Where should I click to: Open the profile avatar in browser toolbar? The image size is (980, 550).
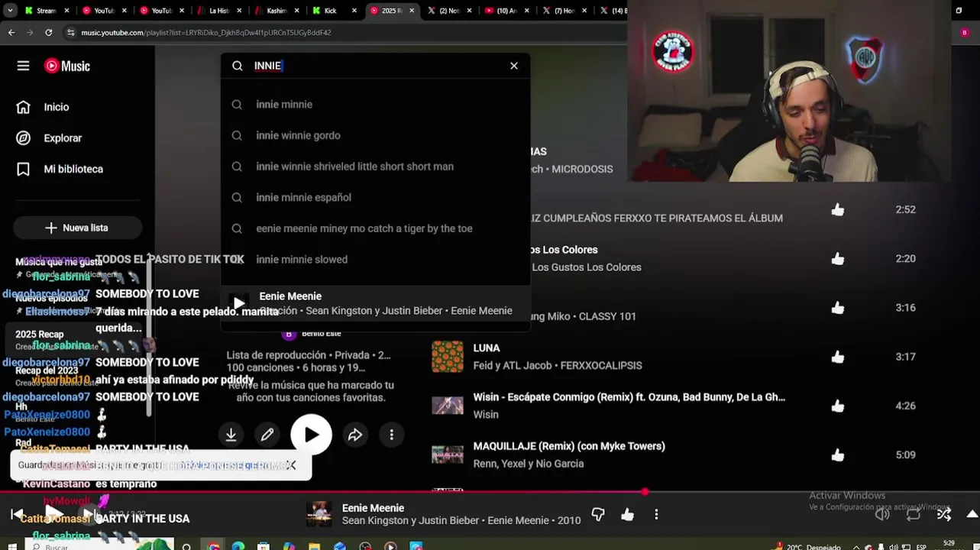coord(964,33)
